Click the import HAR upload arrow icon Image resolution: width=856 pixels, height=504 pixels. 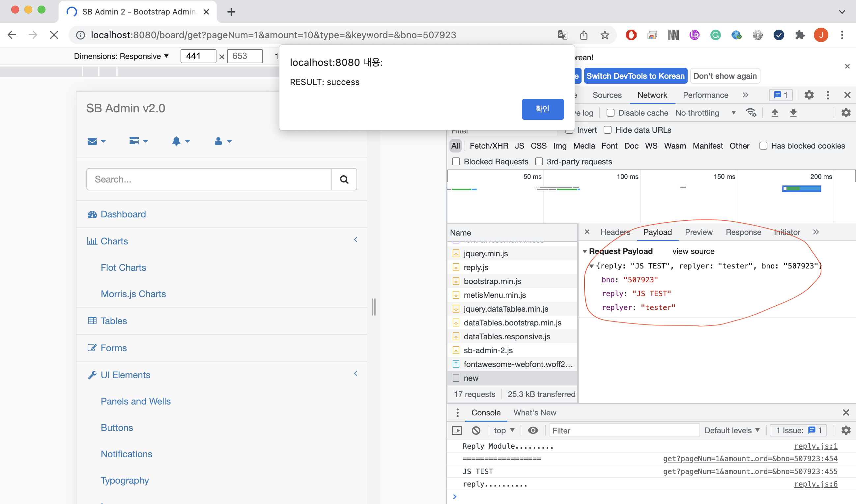[775, 113]
